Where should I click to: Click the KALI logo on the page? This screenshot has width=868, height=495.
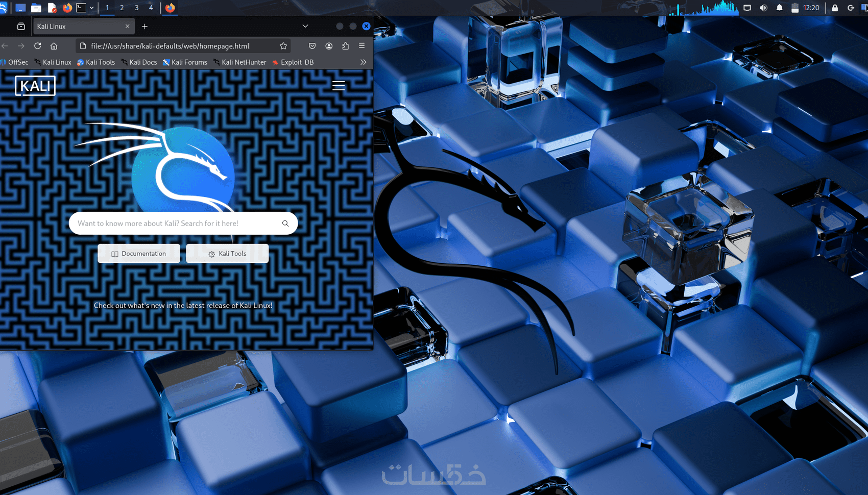(x=35, y=86)
